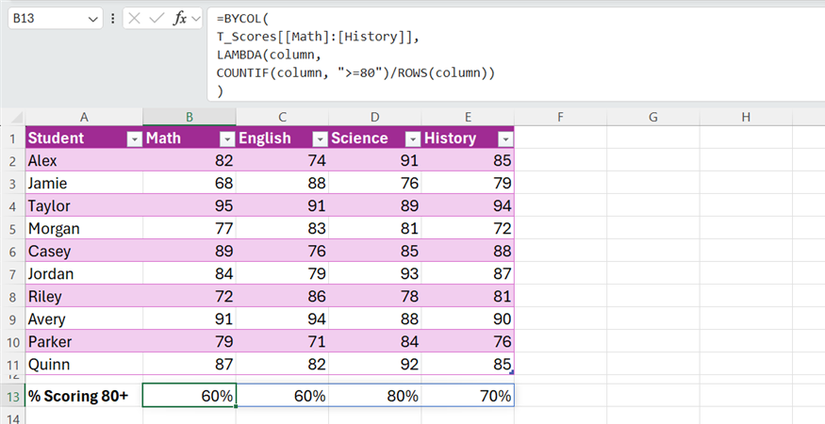
Task: Select row 11 header
Action: pyautogui.click(x=13, y=365)
